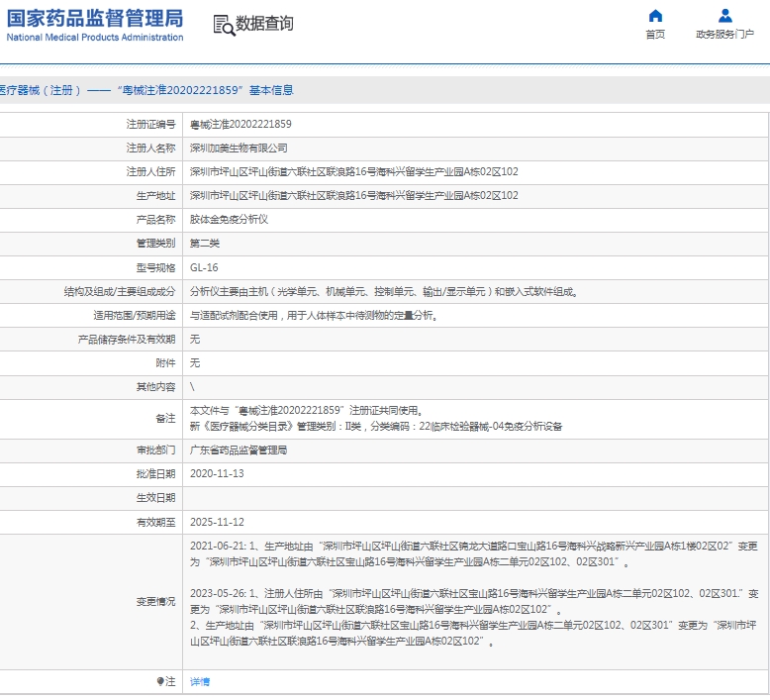This screenshot has width=770, height=700.
Task: Click the 数据查询 heading
Action: tap(264, 23)
